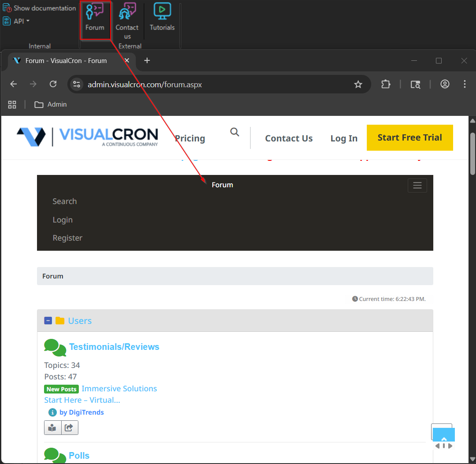476x464 pixels.
Task: Click the Contact us ribbon icon
Action: pyautogui.click(x=127, y=20)
